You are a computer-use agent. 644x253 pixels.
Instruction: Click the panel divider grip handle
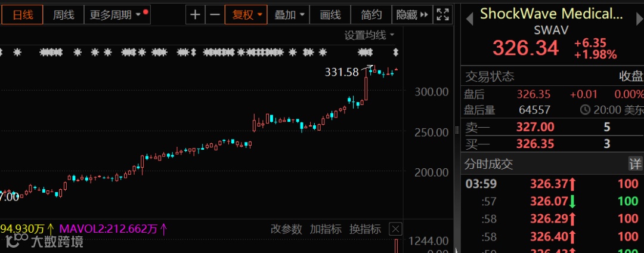[457, 130]
